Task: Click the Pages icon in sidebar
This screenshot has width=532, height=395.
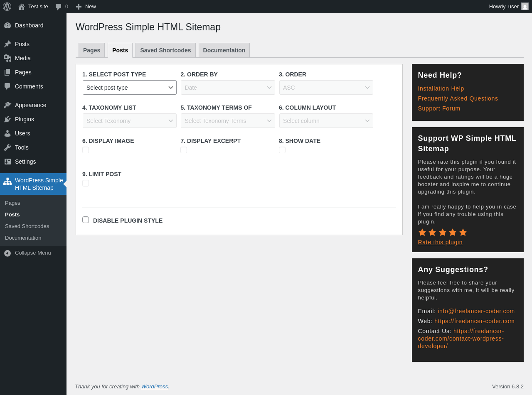Action: [x=7, y=72]
